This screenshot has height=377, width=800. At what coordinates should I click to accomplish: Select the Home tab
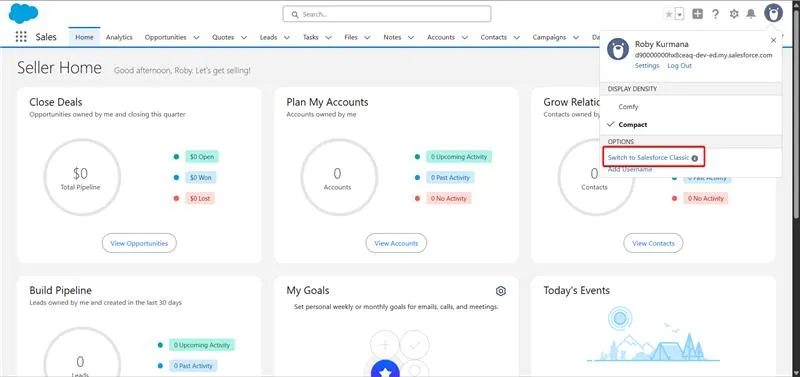[x=84, y=37]
